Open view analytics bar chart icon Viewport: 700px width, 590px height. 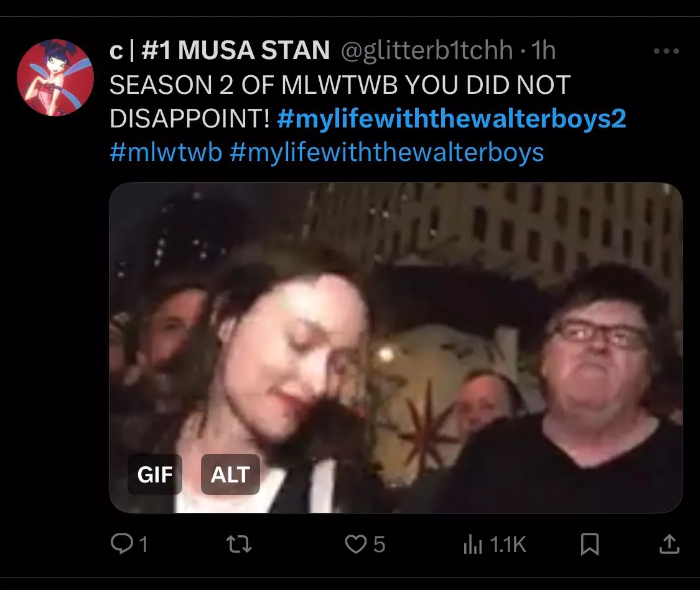(x=473, y=545)
